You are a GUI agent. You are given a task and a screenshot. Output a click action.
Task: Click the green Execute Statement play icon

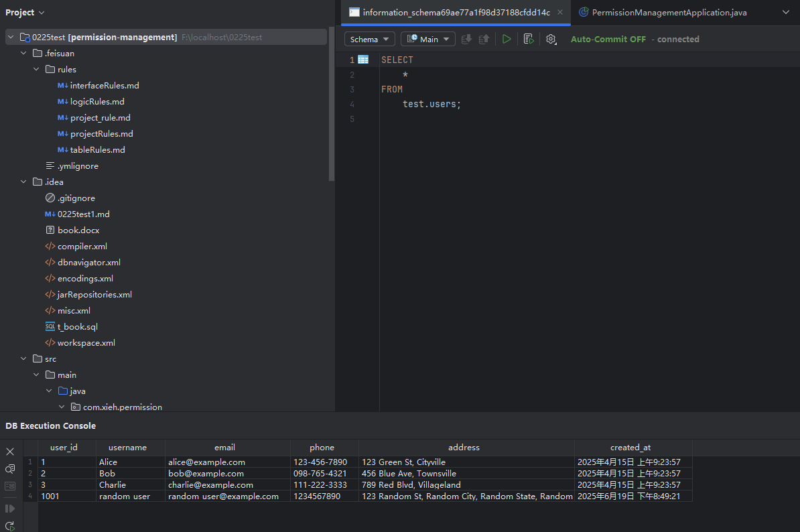507,40
